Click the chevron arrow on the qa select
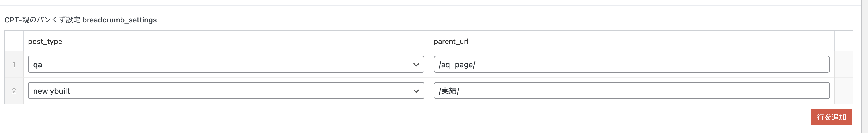The image size is (868, 133). (x=416, y=65)
